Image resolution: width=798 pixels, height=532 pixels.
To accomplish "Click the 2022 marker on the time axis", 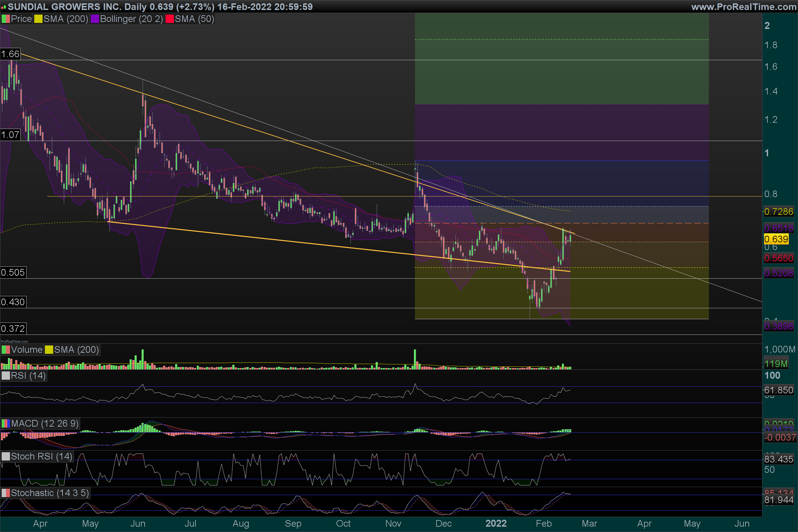I will click(496, 523).
